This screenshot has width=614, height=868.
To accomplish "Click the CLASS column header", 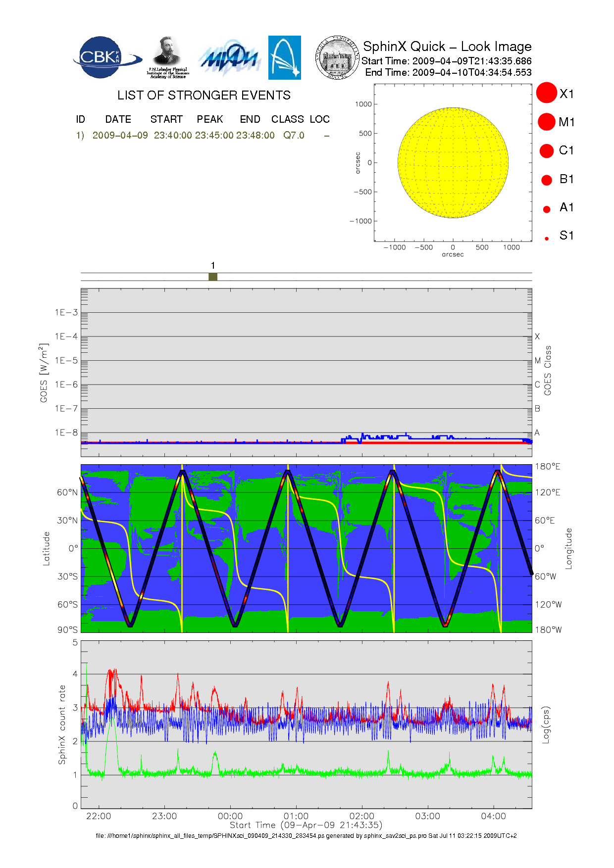I will pyautogui.click(x=287, y=119).
